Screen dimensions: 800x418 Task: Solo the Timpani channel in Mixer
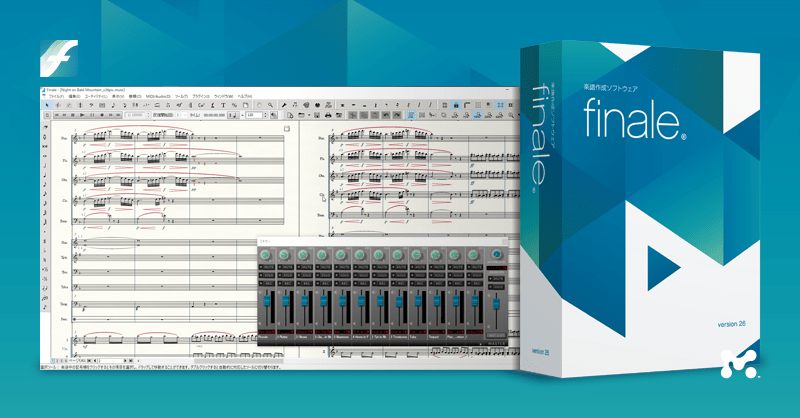click(437, 275)
